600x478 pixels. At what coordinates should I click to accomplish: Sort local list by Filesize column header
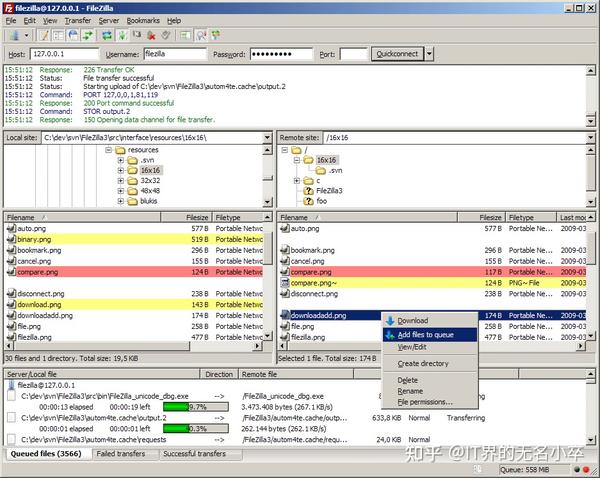click(186, 217)
